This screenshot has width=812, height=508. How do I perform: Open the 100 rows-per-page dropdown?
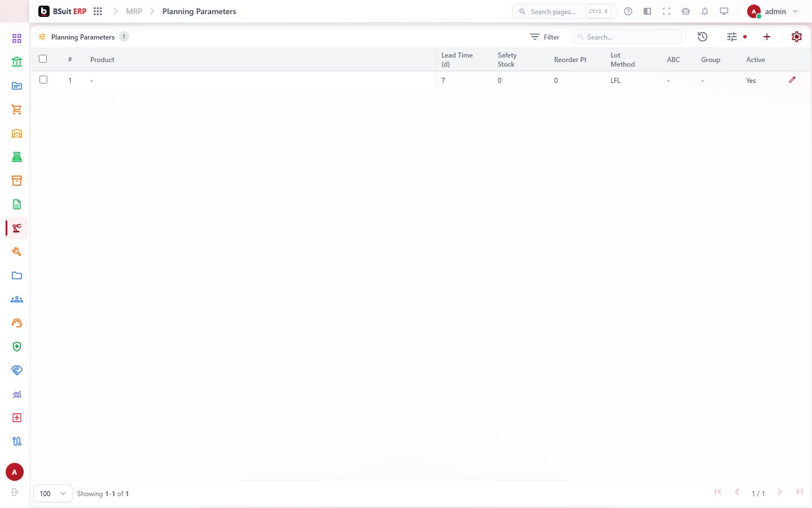tap(53, 493)
